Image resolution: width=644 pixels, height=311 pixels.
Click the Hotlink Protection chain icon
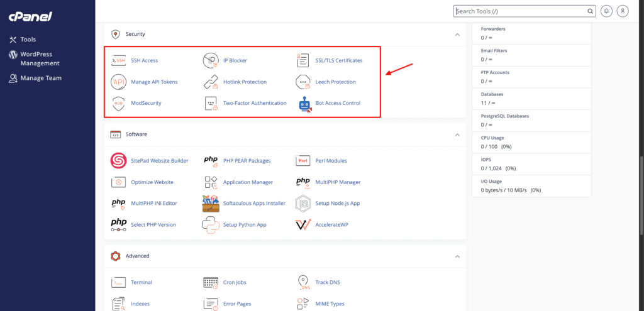(211, 82)
